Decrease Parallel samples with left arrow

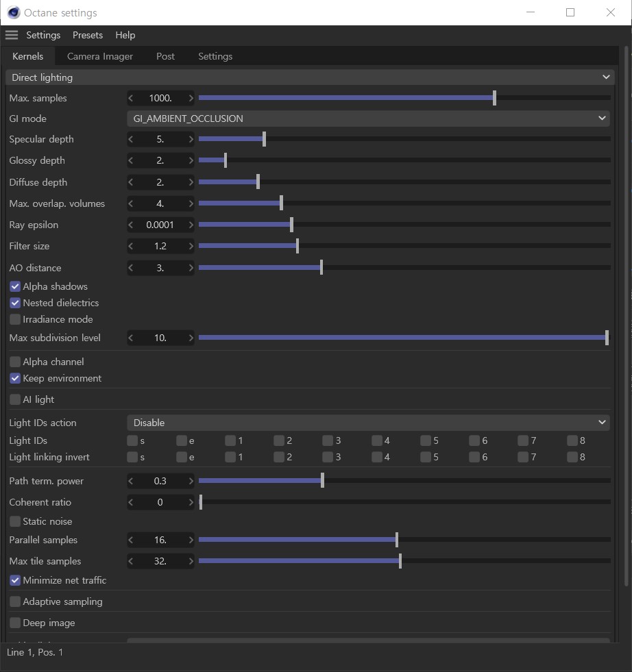pos(131,540)
